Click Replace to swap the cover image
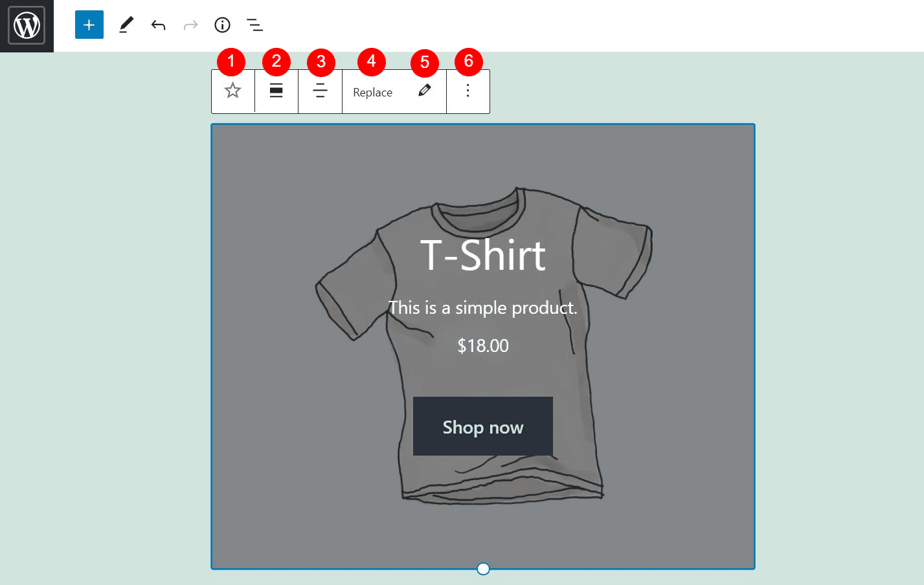Screen dimensions: 924x585 click(x=372, y=91)
